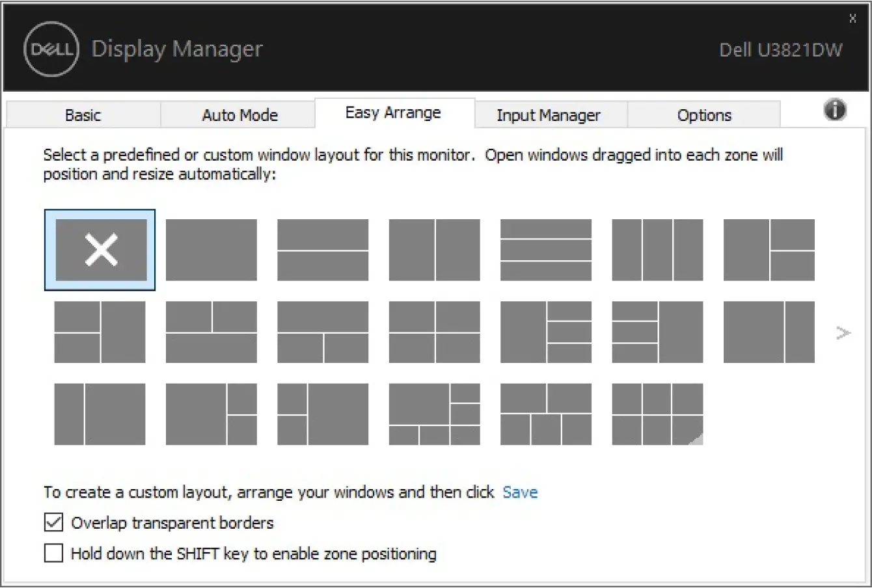
Task: Switch to the Basic tab
Action: coord(83,115)
